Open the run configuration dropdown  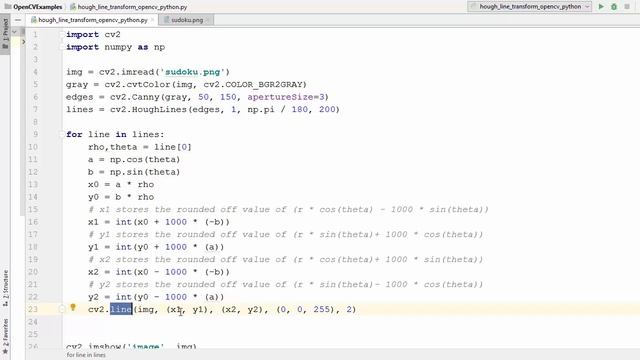tap(530, 7)
